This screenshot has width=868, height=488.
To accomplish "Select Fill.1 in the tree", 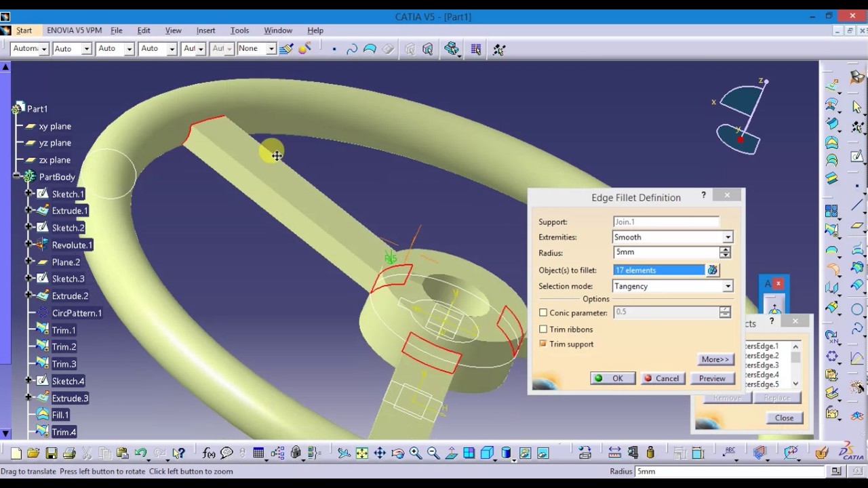I will tap(60, 415).
